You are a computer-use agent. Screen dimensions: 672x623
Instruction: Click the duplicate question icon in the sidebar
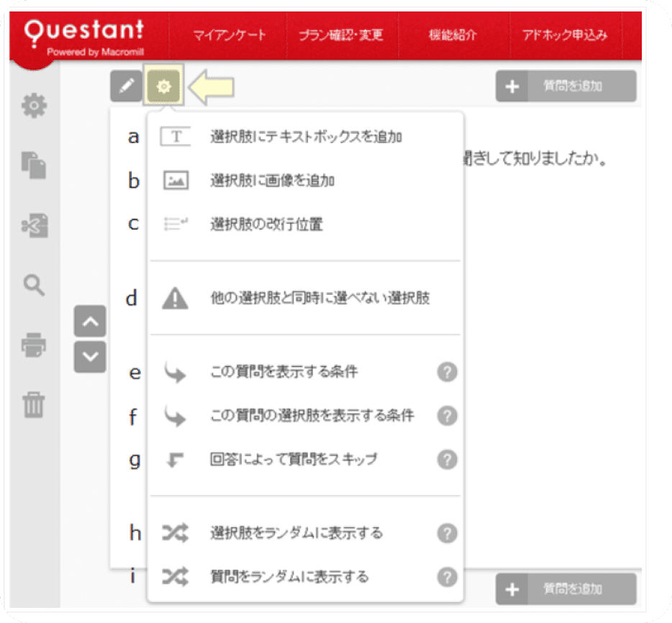point(32,164)
